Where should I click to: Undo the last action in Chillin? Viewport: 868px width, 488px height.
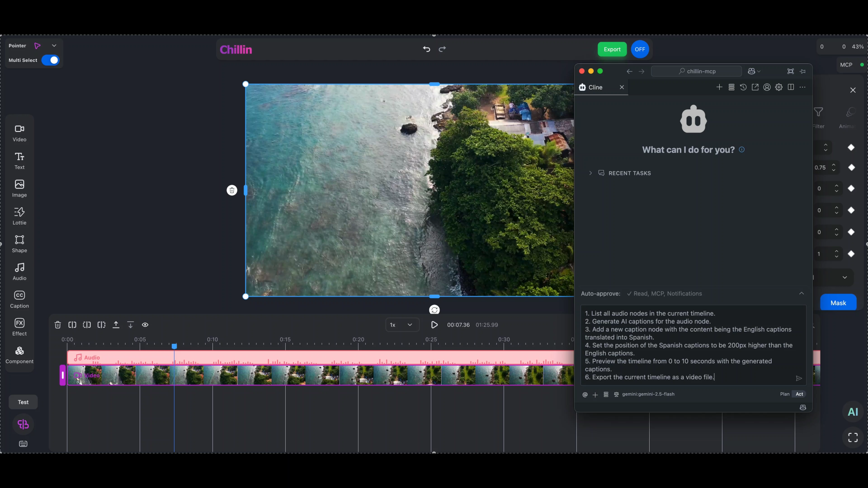426,49
